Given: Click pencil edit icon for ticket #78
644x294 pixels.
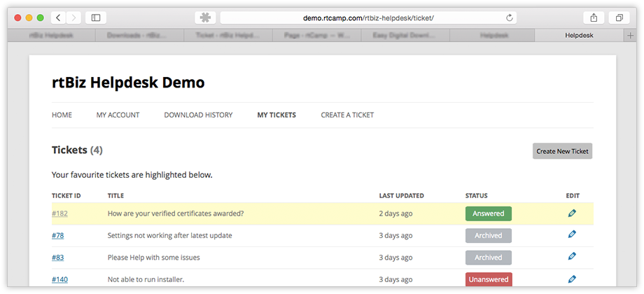Looking at the screenshot, I should (x=572, y=235).
